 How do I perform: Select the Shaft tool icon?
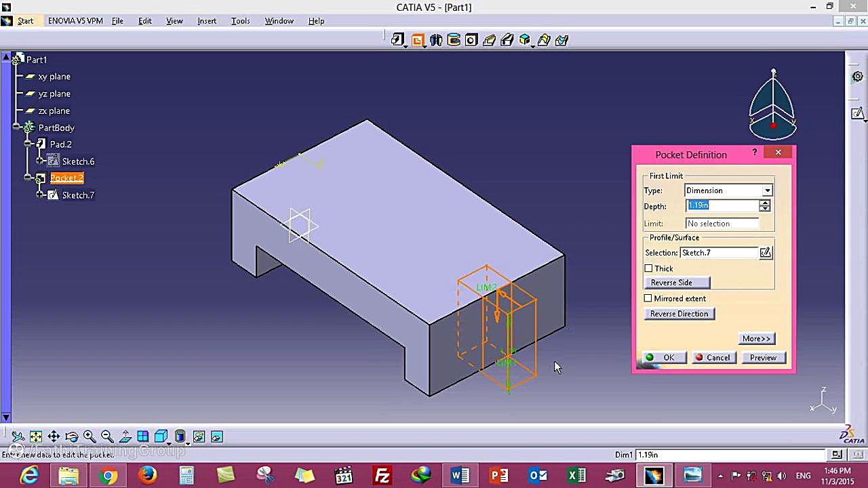pos(436,40)
